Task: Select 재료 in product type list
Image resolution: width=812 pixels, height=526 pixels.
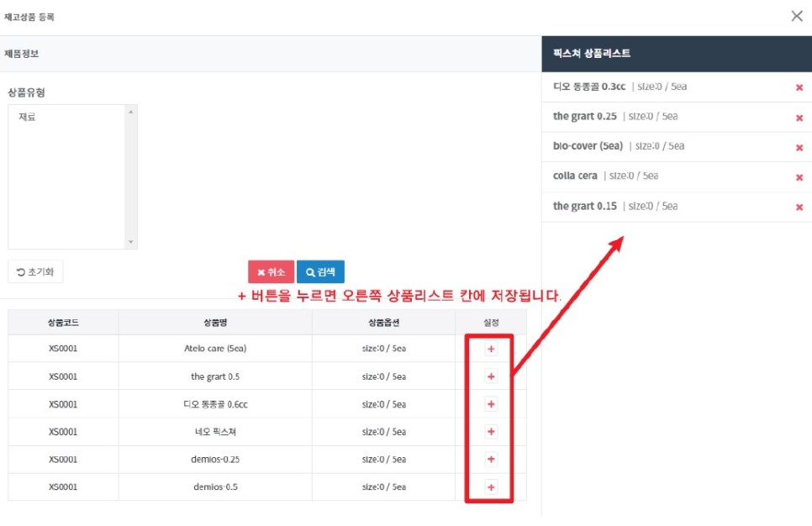Action: point(28,118)
